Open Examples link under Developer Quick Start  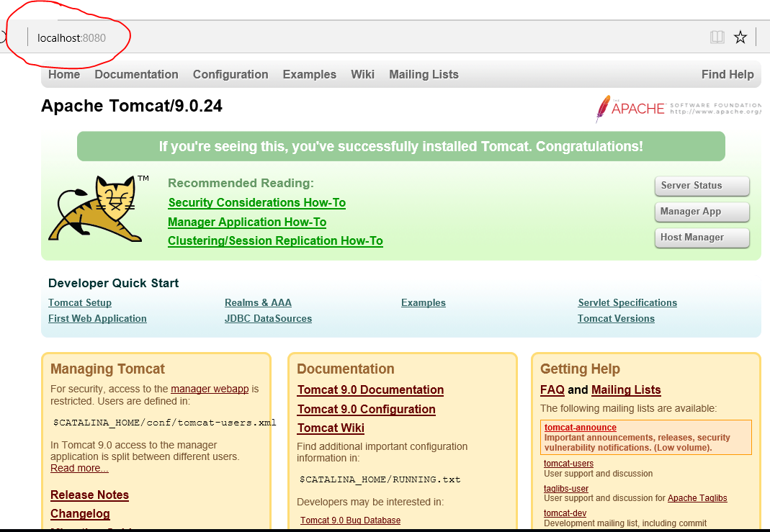click(424, 303)
